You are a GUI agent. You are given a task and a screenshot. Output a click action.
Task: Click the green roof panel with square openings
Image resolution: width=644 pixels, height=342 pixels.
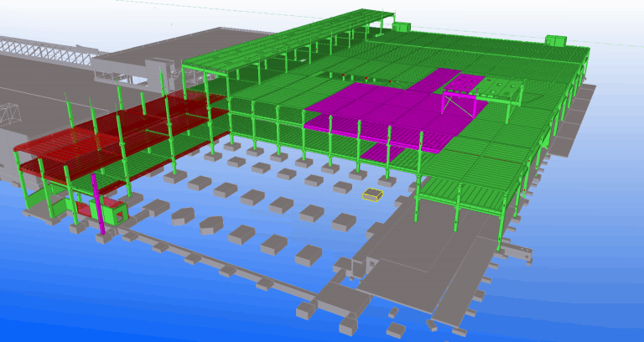click(x=498, y=90)
